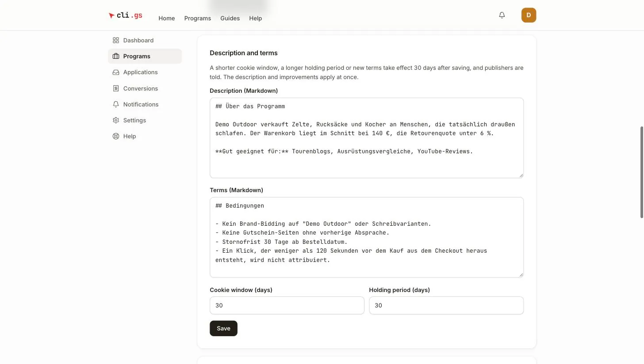
Task: Click the sidebar Notifications bell icon
Action: pyautogui.click(x=116, y=104)
